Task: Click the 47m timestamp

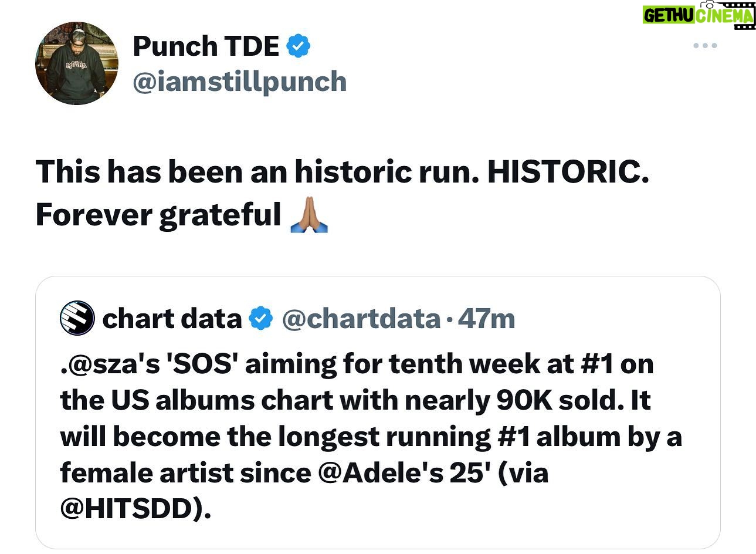Action: pyautogui.click(x=486, y=319)
